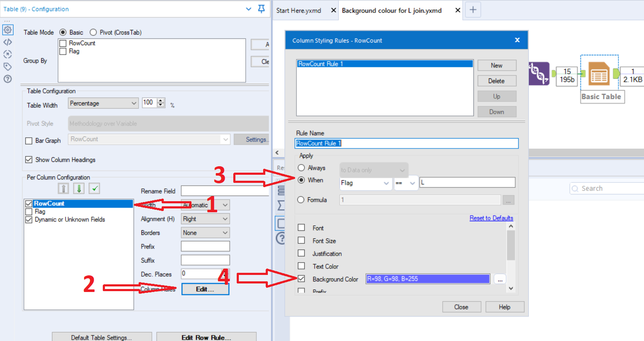
Task: Select the Annotation tag icon
Action: 8,66
